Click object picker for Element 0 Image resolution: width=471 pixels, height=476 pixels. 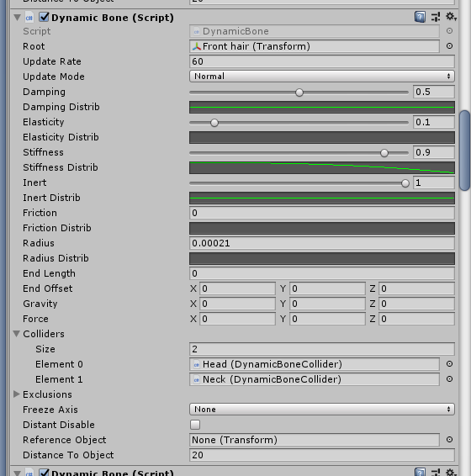pos(449,363)
